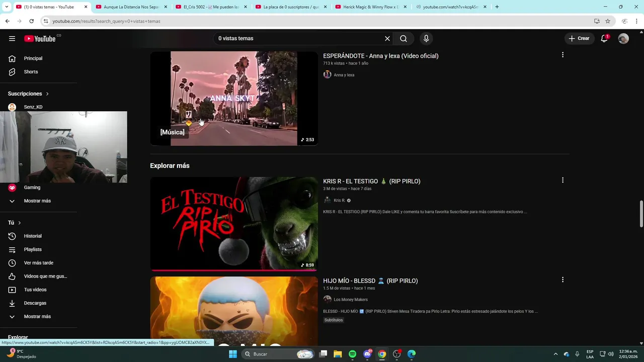
Task: Open the YouTube hamburger guide menu
Action: (x=12, y=39)
